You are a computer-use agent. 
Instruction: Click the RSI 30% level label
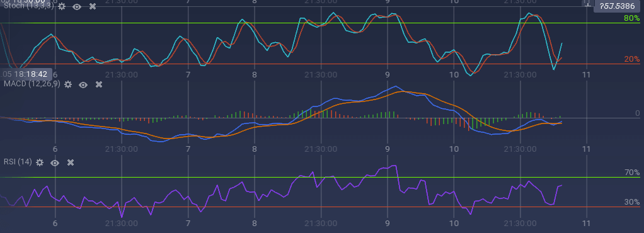coord(631,202)
